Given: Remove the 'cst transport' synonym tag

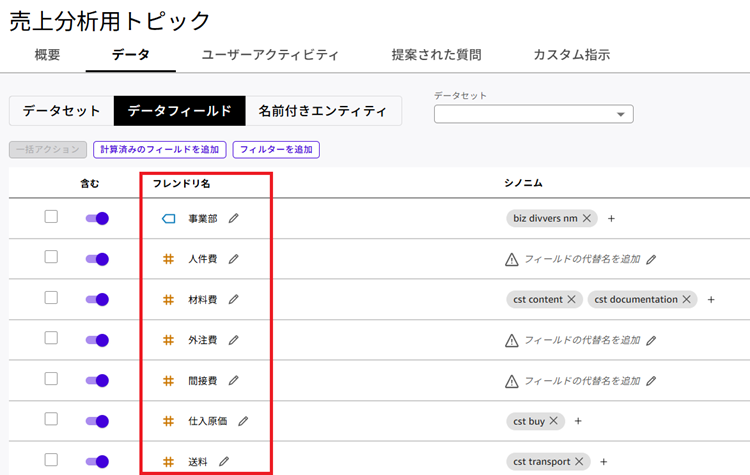Looking at the screenshot, I should [x=579, y=462].
